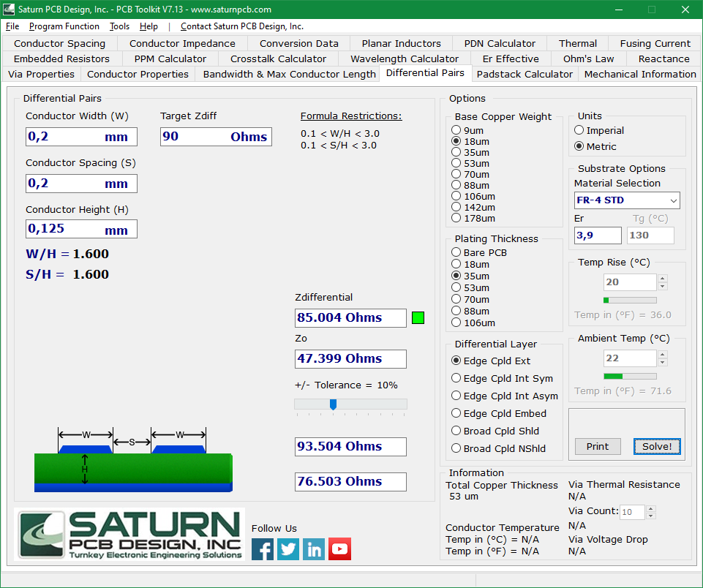Click the Saturn PCB Design logo banner
Screen dimensions: 703x588
[x=129, y=534]
